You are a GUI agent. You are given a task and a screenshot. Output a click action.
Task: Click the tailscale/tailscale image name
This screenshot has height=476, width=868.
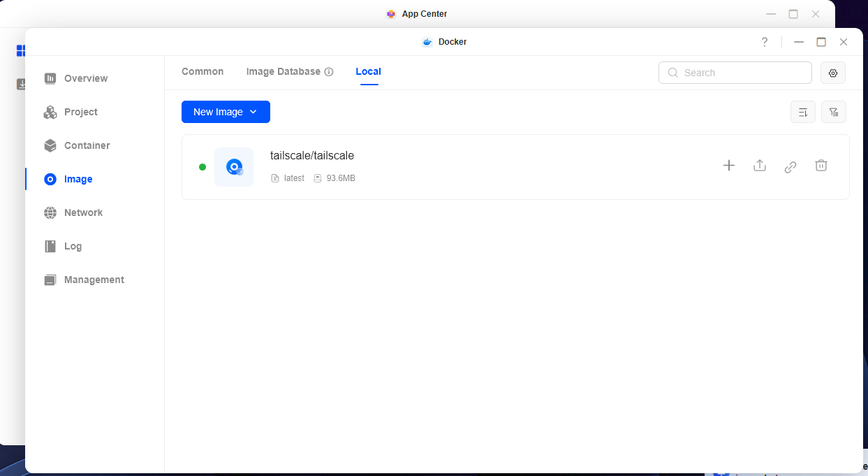tap(312, 156)
